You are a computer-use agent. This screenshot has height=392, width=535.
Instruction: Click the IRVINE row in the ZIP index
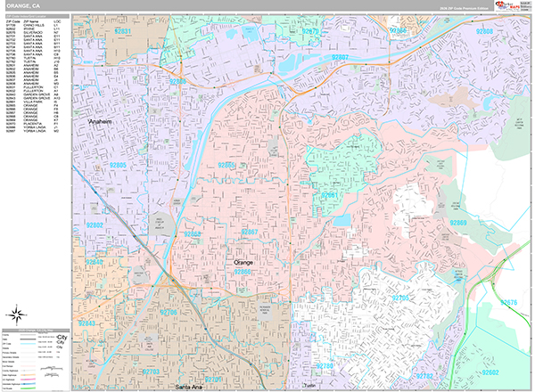33,29
